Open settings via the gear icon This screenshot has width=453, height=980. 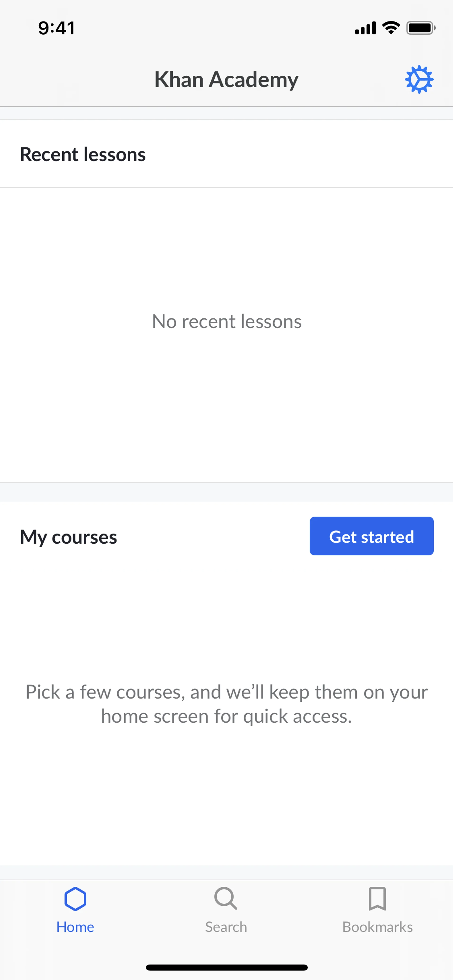point(419,79)
